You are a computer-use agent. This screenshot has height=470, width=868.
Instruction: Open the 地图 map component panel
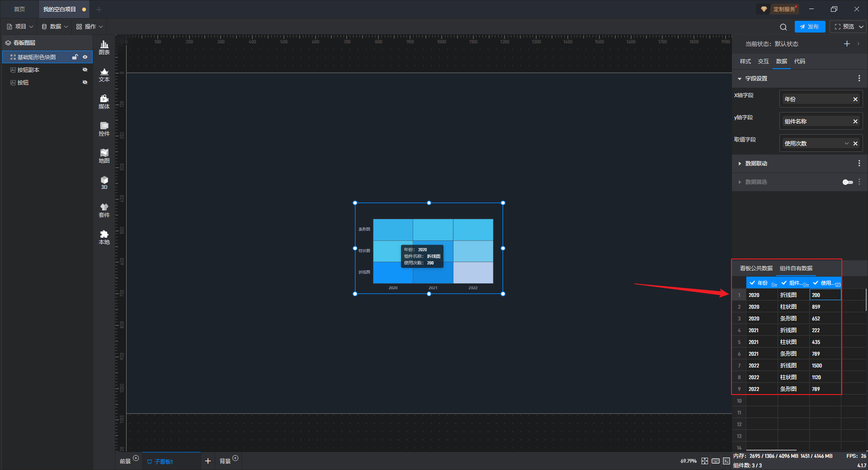pos(104,156)
